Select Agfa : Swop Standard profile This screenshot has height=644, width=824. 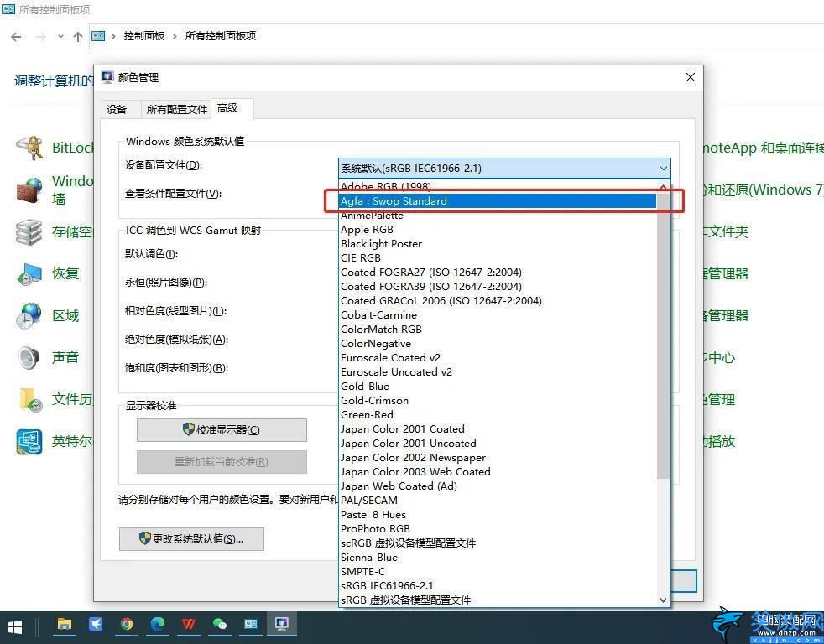tap(498, 201)
